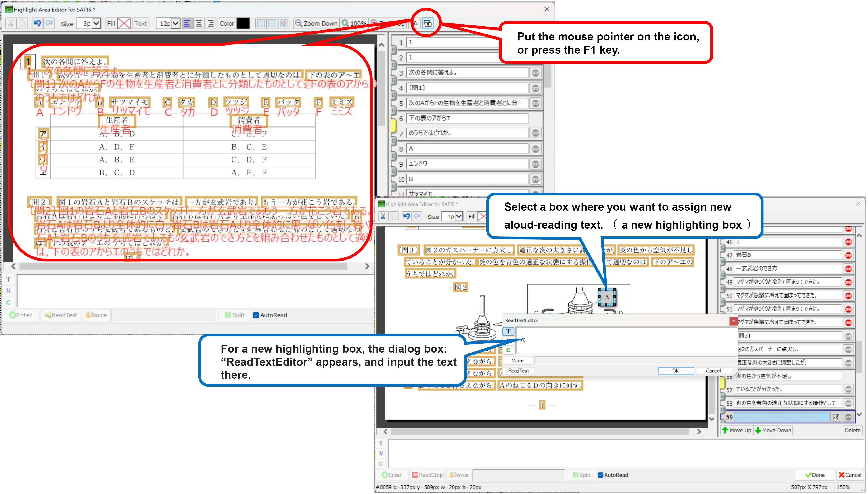
Task: Click ReadTest in upper window bottom bar
Action: [61, 315]
